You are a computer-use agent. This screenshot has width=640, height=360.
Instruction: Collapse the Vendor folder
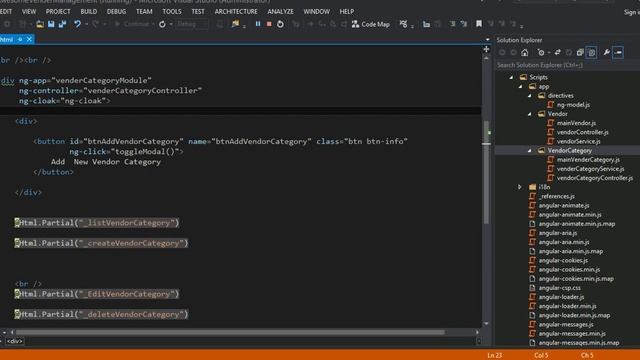click(530, 114)
